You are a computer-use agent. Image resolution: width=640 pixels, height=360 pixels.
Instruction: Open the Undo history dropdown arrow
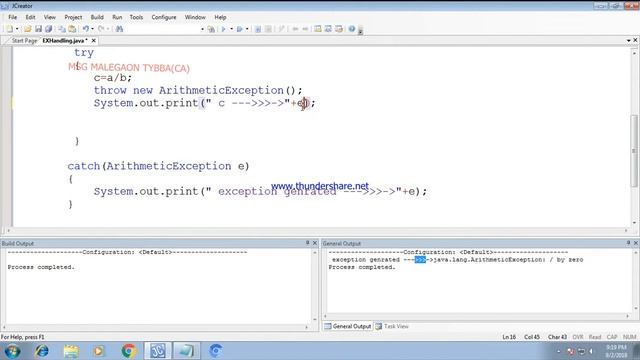(92, 29)
